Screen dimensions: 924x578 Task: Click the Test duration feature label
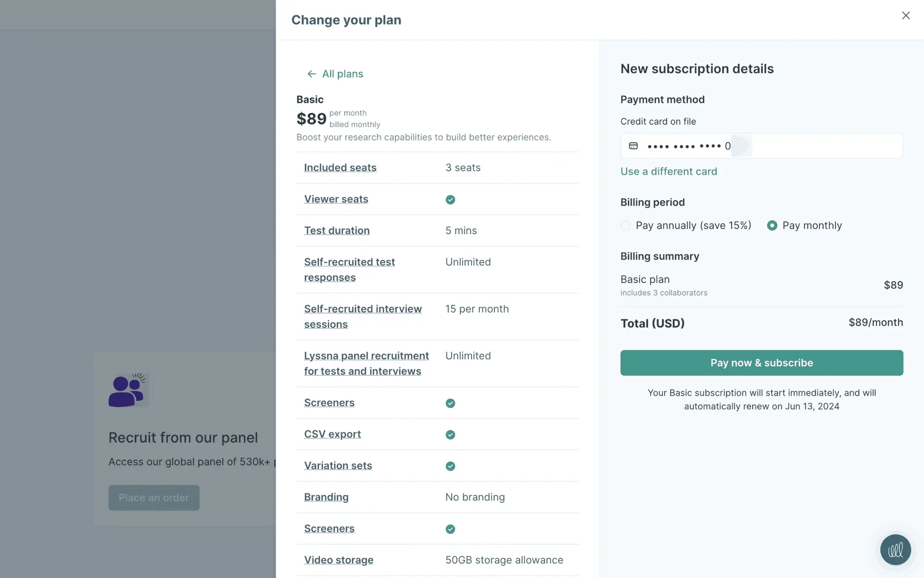tap(336, 231)
